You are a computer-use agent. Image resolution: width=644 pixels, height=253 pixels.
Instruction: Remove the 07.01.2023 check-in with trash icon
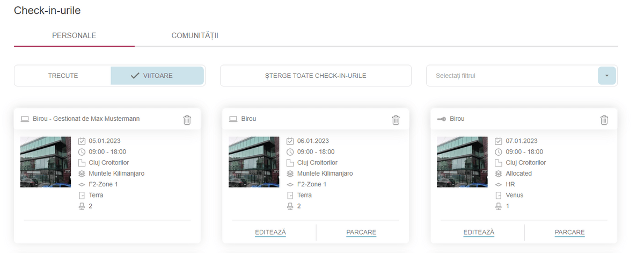604,119
